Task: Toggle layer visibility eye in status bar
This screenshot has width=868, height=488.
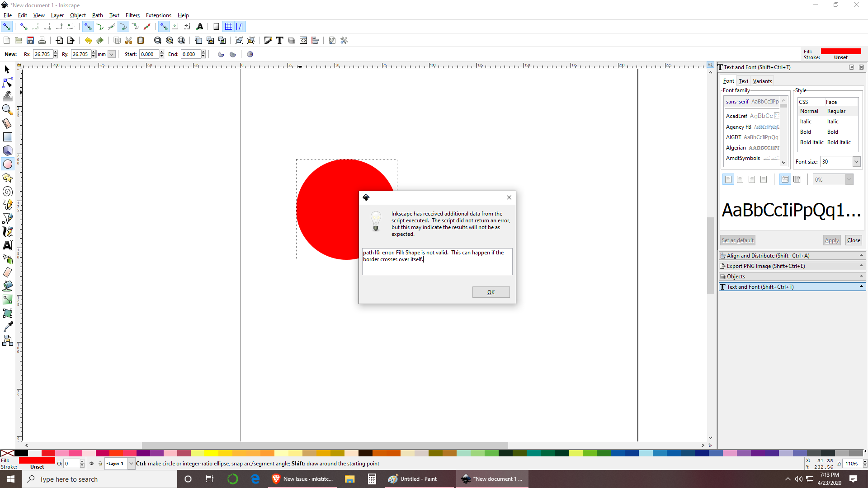Action: pos(92,464)
